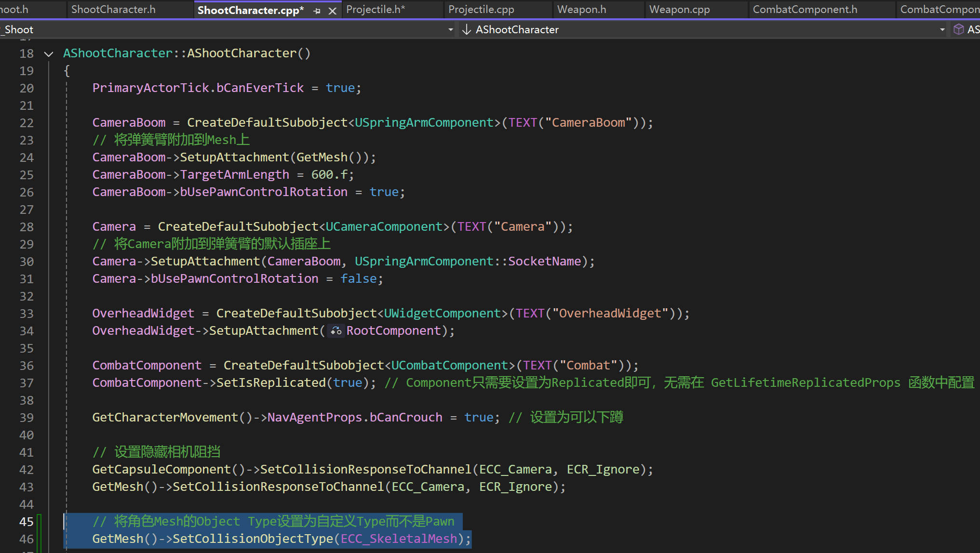Click the cube icon in members bar

[958, 29]
